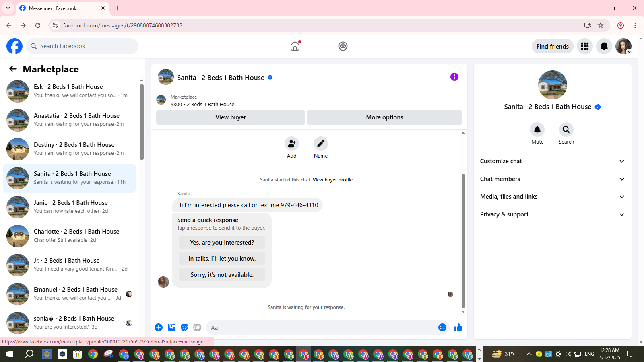
Task: Open the Destiny 2 Beds 1 Bath House chat
Action: tap(69, 149)
